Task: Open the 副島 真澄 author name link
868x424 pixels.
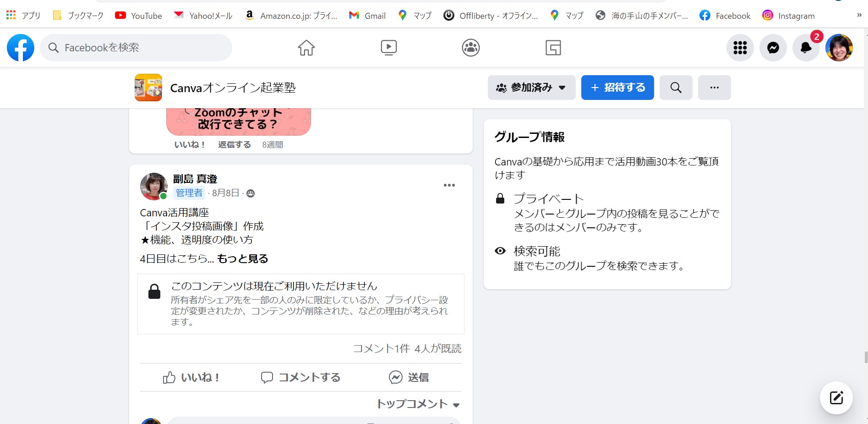Action: pyautogui.click(x=195, y=179)
